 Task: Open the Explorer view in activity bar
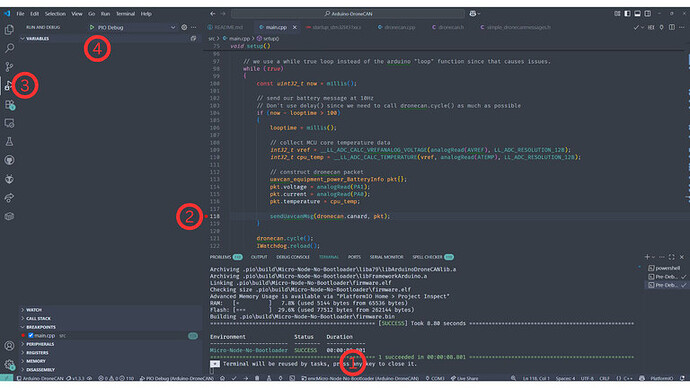(x=9, y=29)
